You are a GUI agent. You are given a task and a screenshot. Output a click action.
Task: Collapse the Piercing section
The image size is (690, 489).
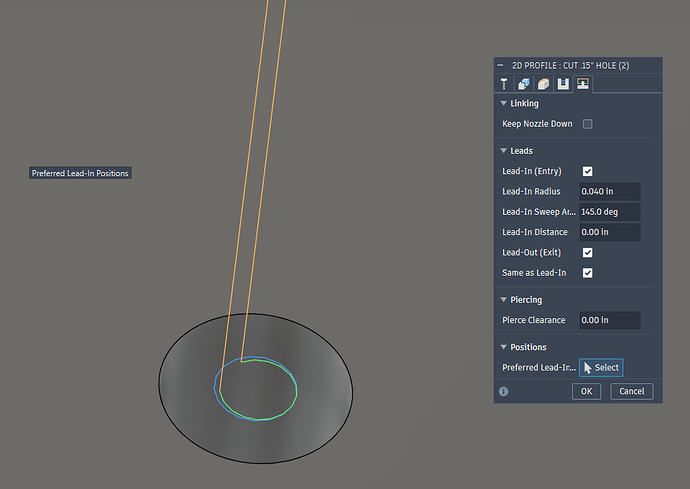pyautogui.click(x=504, y=300)
